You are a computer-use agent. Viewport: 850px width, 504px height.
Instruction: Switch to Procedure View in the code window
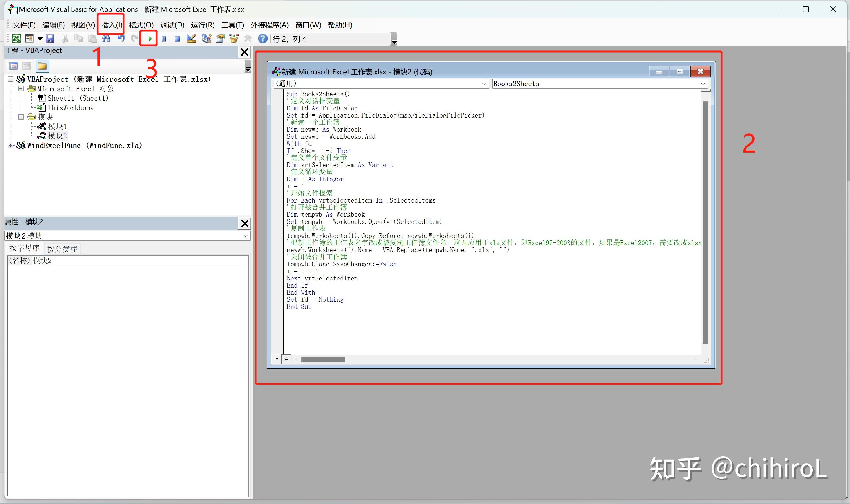point(276,359)
